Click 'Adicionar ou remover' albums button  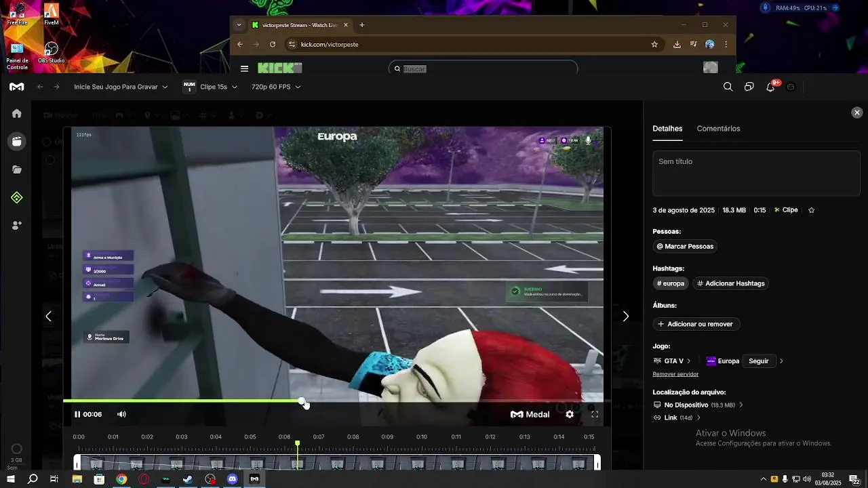click(696, 324)
